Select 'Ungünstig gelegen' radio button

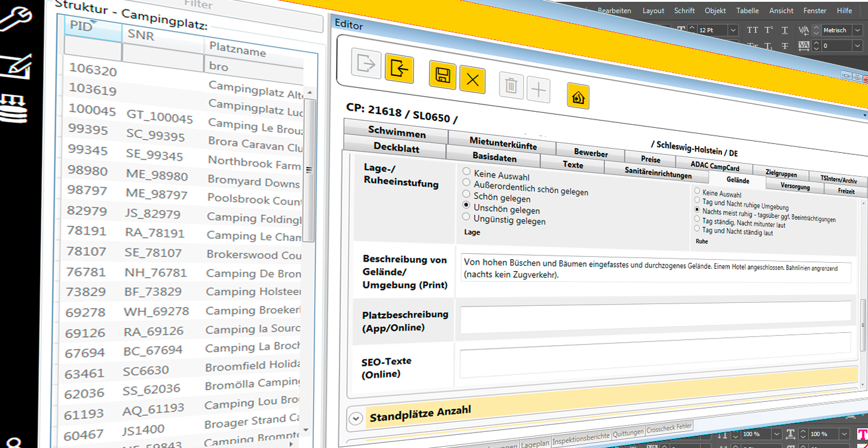[467, 217]
